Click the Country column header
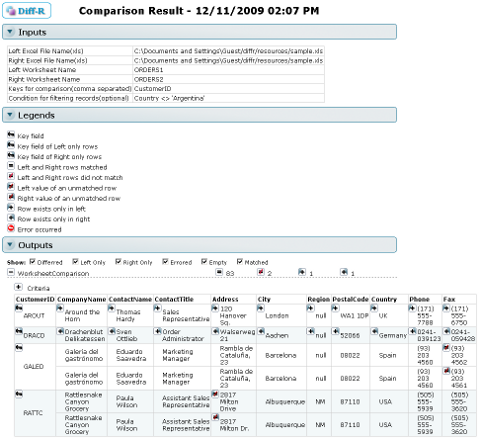The image size is (480, 439). pos(384,299)
